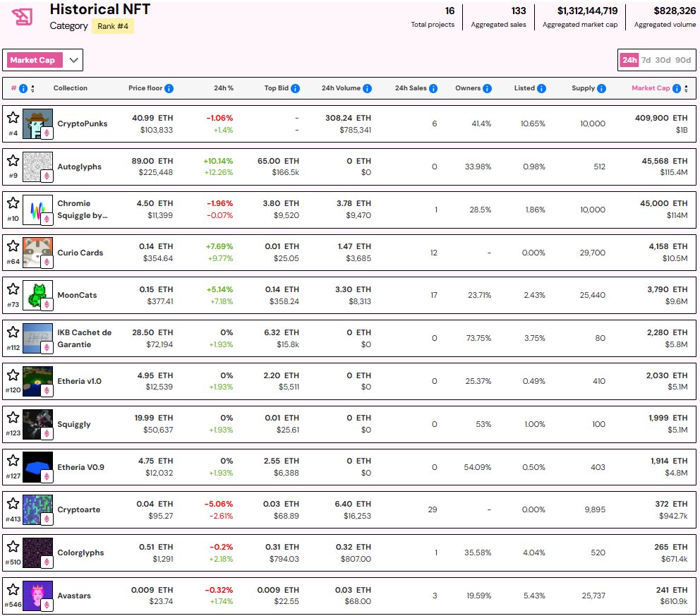The image size is (700, 616).
Task: Star the Avastars collection
Action: pos(13,589)
